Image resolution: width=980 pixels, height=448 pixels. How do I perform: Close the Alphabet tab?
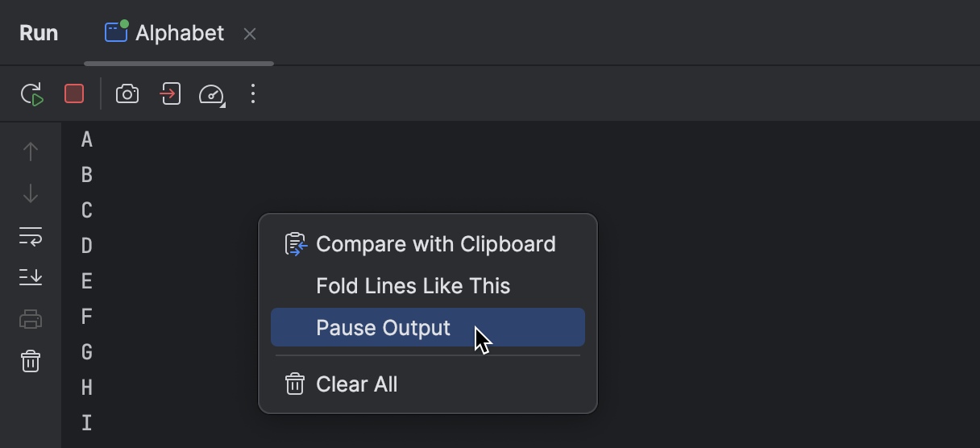pos(250,34)
